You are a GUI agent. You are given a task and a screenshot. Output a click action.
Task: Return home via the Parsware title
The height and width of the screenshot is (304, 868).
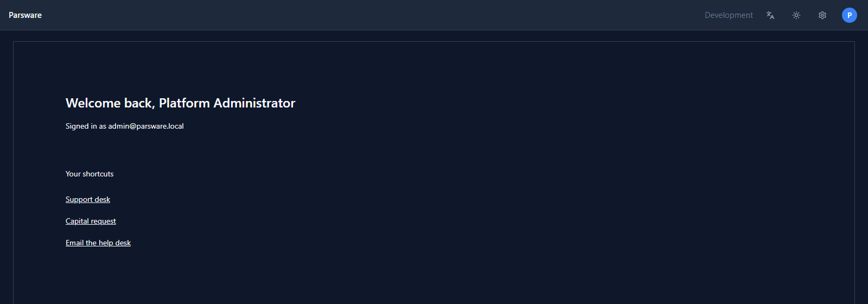point(25,15)
